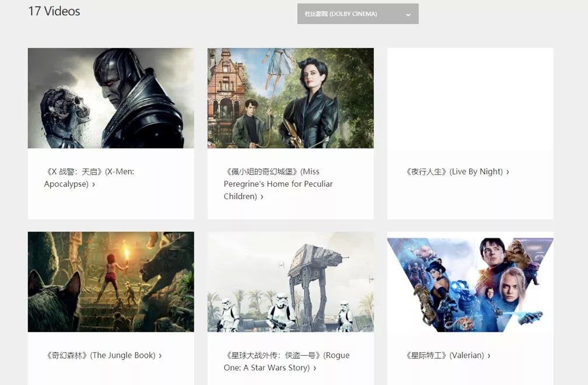Click the arrow icon after Children) title
588x385 pixels.
point(262,197)
